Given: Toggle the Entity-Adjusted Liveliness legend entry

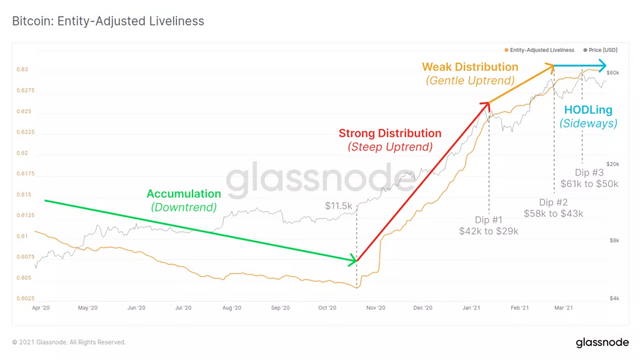Looking at the screenshot, I should 539,50.
